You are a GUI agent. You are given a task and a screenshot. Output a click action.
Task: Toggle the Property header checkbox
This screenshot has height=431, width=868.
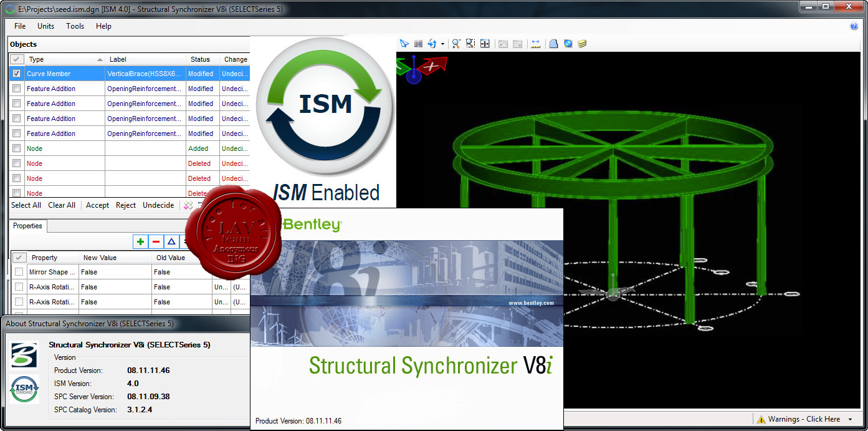pos(19,258)
